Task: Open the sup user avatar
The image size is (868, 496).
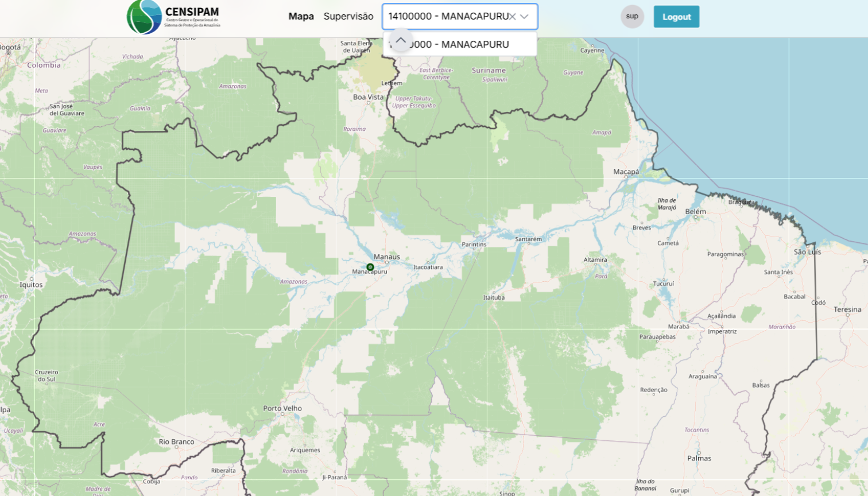Action: 632,17
